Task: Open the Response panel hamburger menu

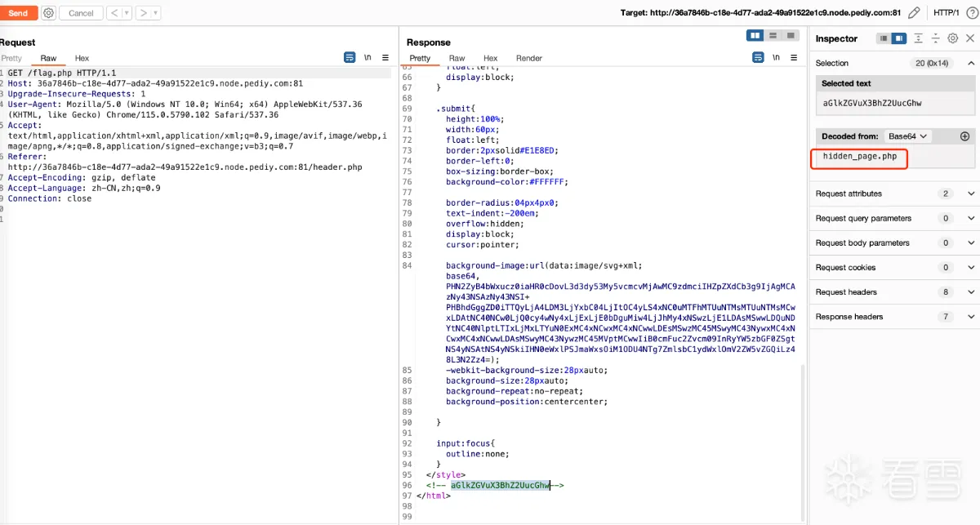Action: [793, 57]
